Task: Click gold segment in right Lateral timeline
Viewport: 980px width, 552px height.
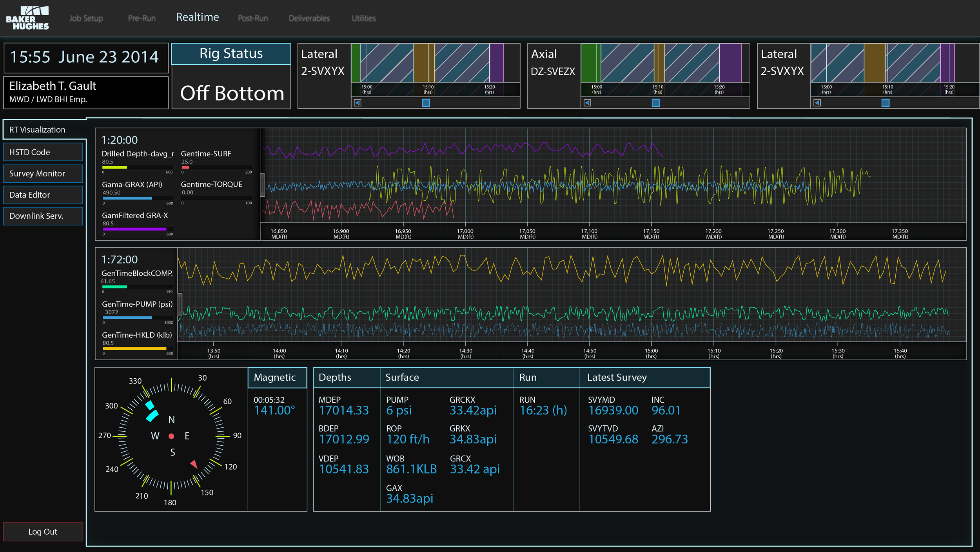Action: (x=875, y=63)
